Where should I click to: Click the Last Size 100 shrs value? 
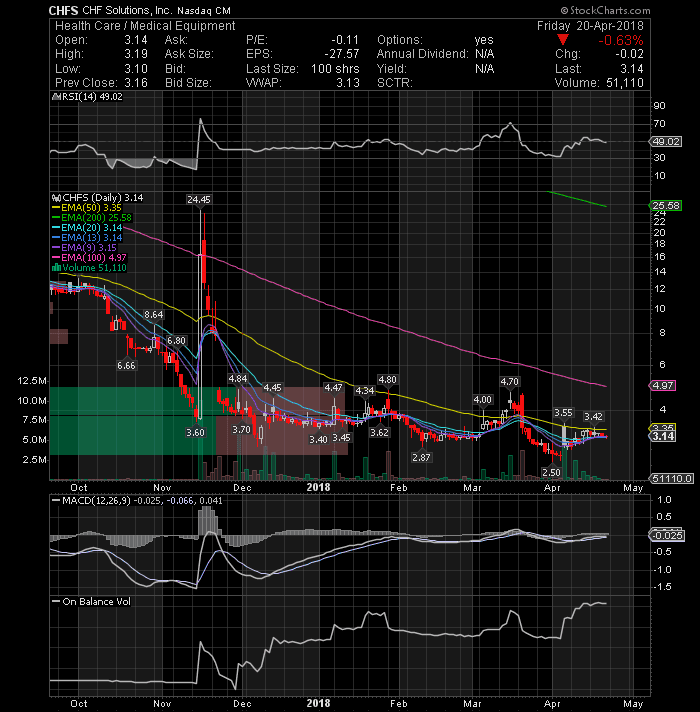point(335,69)
